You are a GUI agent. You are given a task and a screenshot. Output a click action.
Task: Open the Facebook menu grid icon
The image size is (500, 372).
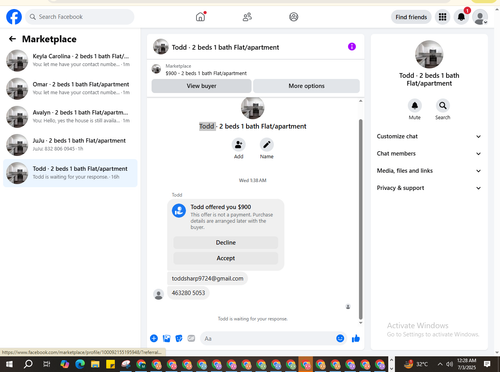pos(442,17)
